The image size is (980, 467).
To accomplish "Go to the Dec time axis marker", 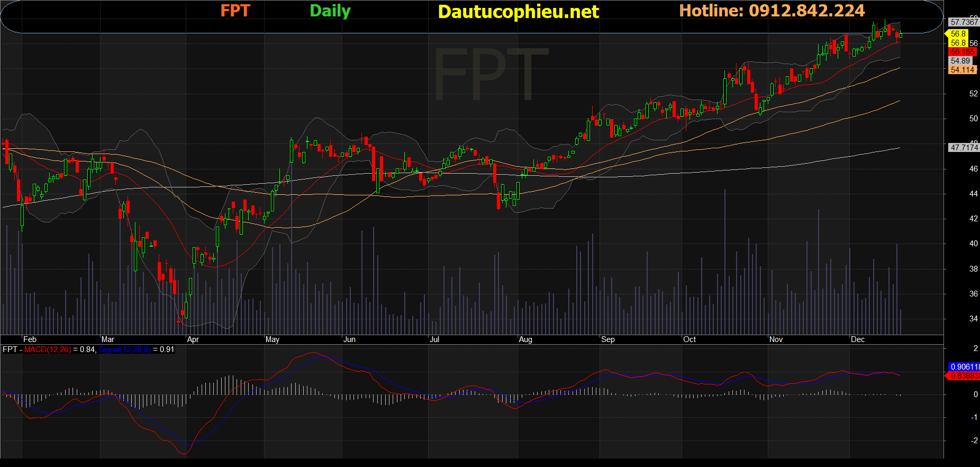I will 857,339.
